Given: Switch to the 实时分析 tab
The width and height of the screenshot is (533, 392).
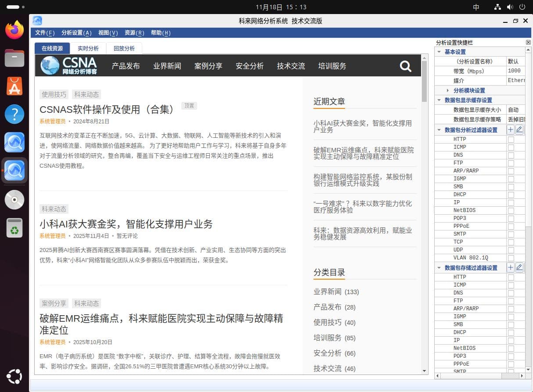Looking at the screenshot, I should [x=88, y=48].
